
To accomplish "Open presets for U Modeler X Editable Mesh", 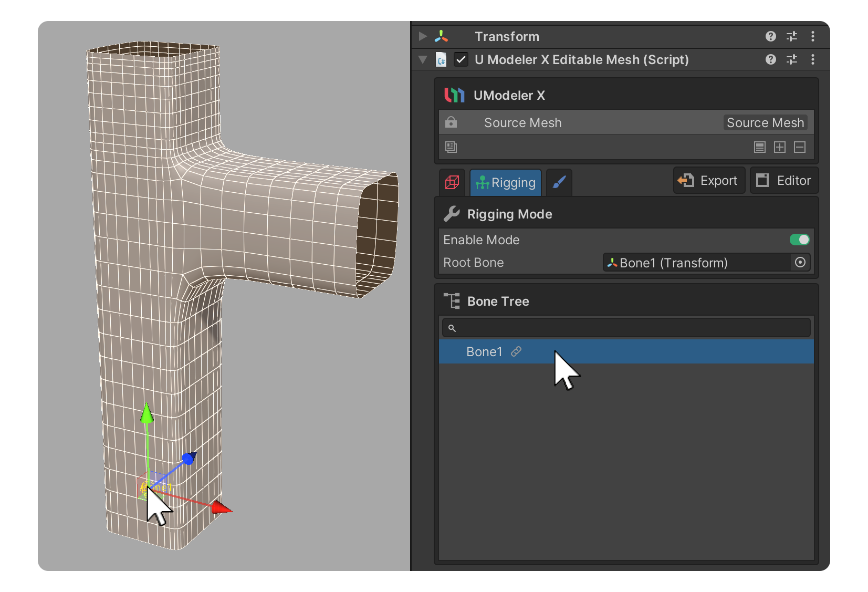I will [x=791, y=59].
